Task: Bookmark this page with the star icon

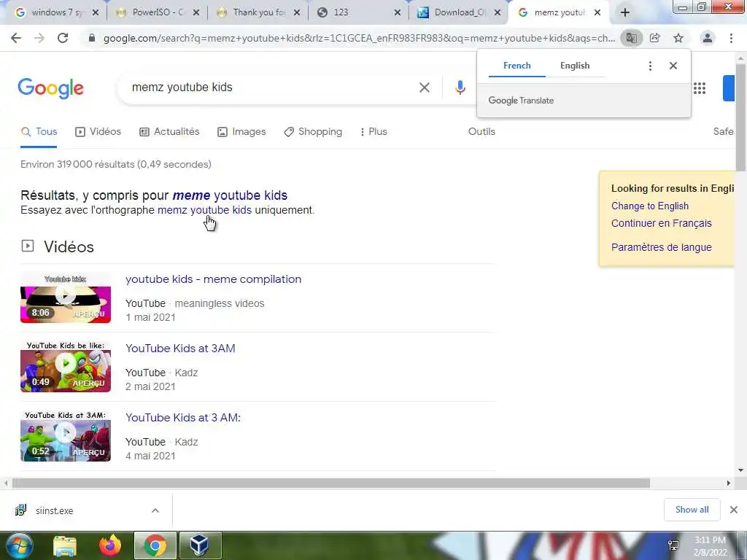Action: (x=678, y=38)
